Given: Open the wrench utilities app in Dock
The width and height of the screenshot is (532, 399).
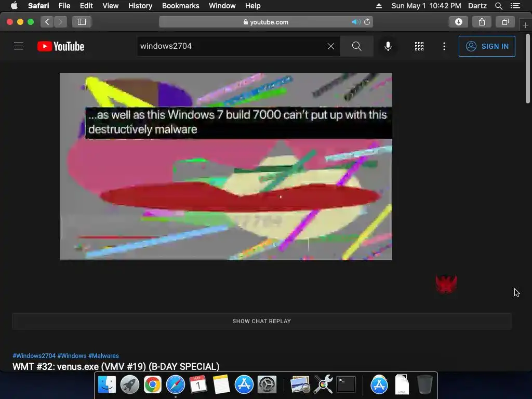Looking at the screenshot, I should pyautogui.click(x=323, y=384).
